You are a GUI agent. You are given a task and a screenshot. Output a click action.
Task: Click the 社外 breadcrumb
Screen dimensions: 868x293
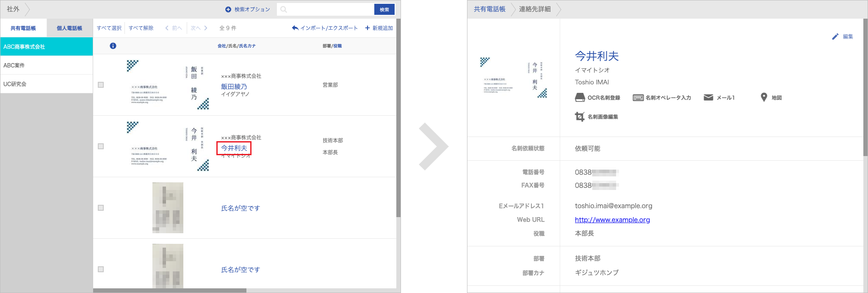(x=13, y=9)
